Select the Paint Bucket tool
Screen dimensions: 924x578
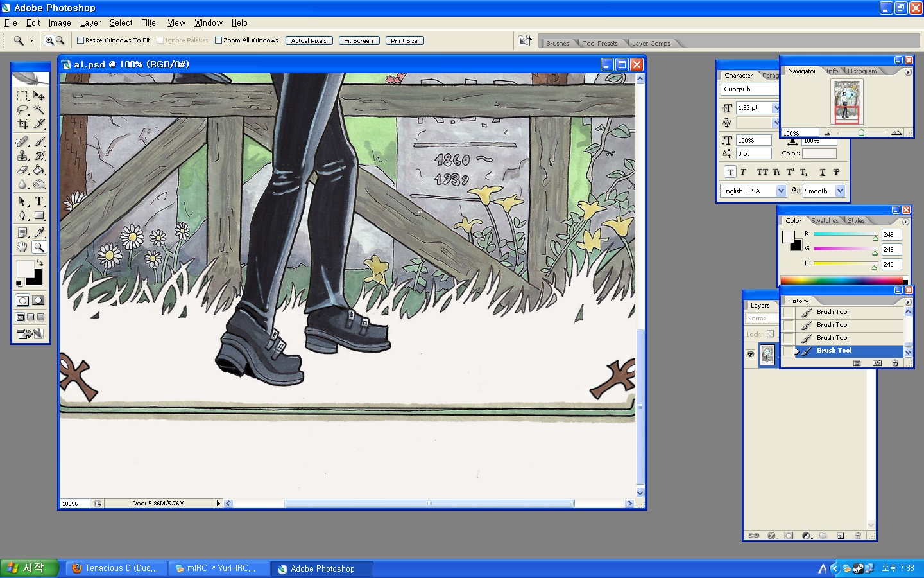point(39,170)
